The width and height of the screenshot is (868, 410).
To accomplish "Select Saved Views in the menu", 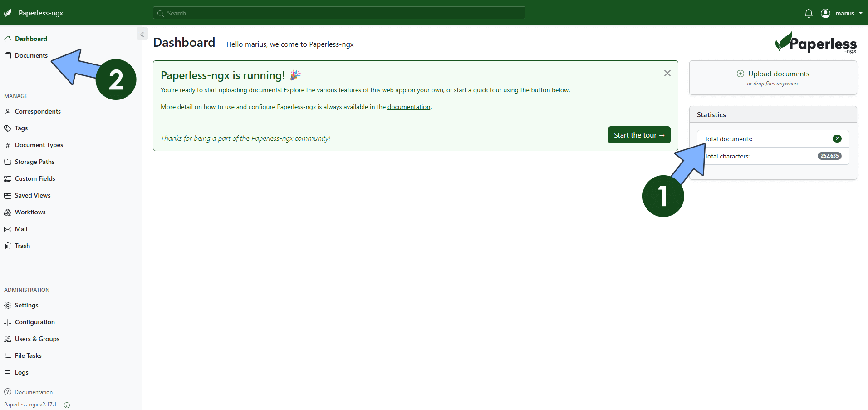I will pos(33,195).
